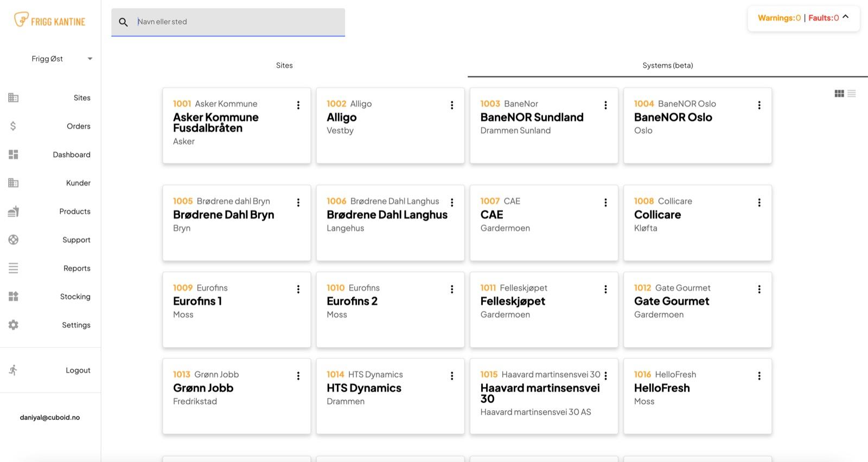Open the Collicare Kløfta card
This screenshot has width=868, height=462.
698,223
